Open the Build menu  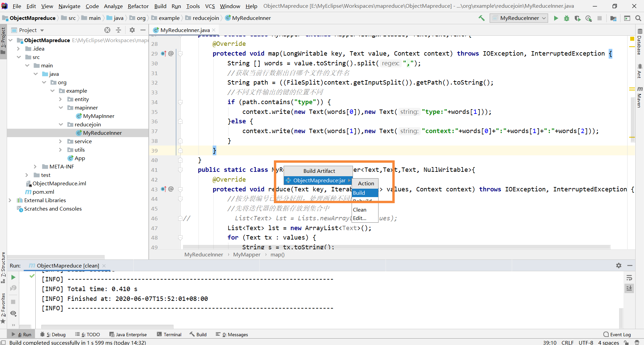click(x=160, y=6)
